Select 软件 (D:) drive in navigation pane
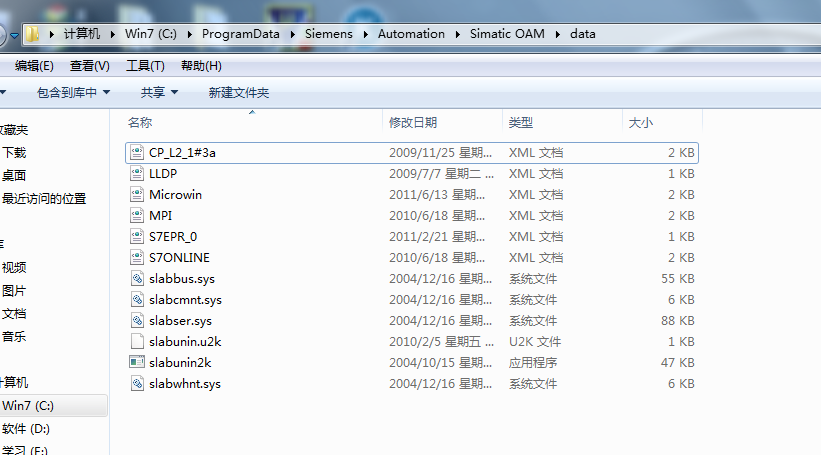This screenshot has height=455, width=821. tap(26, 429)
